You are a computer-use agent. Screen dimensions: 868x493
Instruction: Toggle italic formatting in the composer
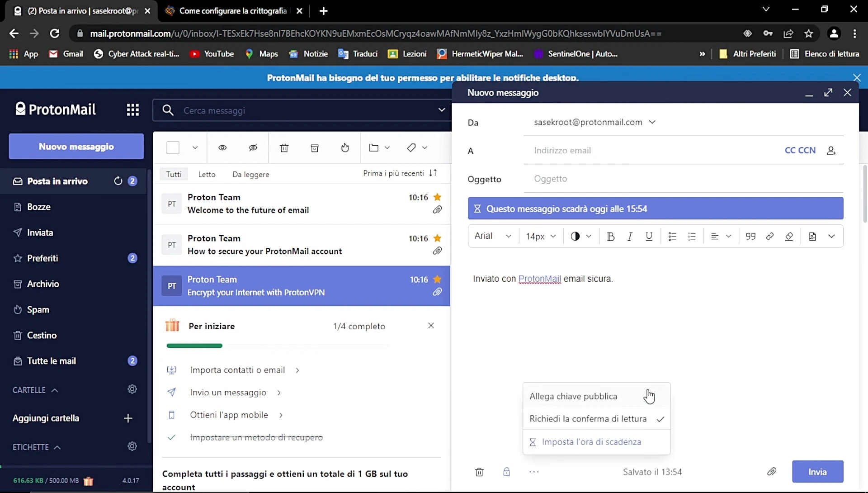coord(630,236)
